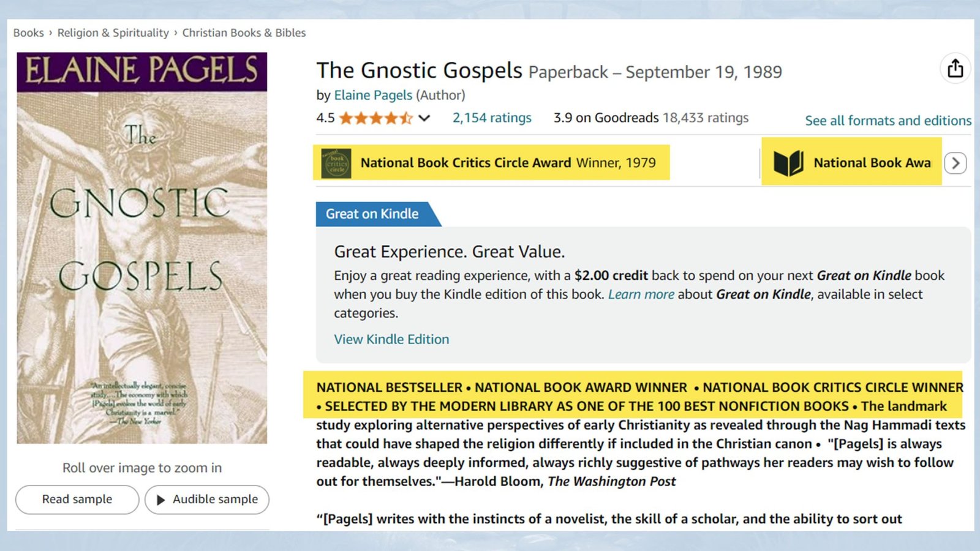Viewport: 980px width, 551px height.
Task: Play the Audible sample
Action: pyautogui.click(x=207, y=500)
